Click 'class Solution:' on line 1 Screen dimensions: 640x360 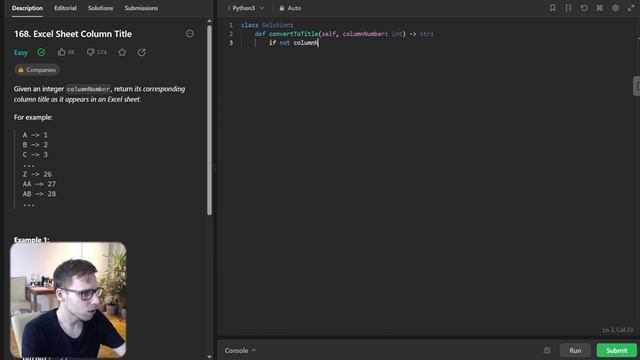pyautogui.click(x=267, y=25)
